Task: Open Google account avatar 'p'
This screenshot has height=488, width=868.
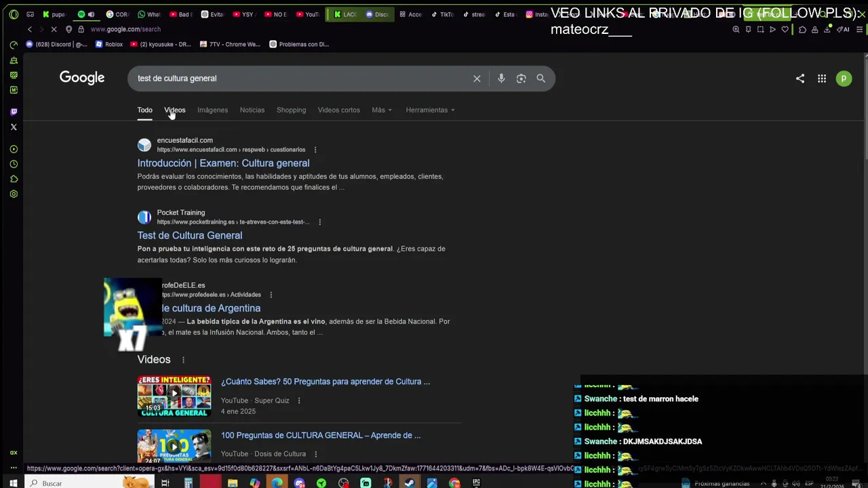Action: 844,79
